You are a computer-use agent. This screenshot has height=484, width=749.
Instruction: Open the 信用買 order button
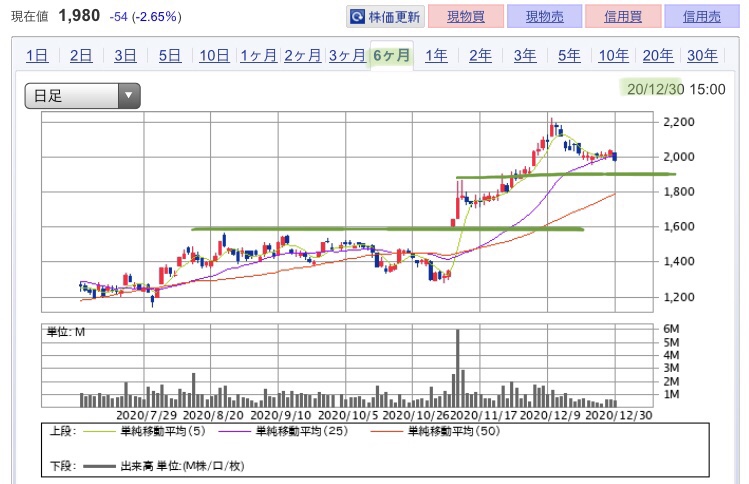pyautogui.click(x=623, y=17)
